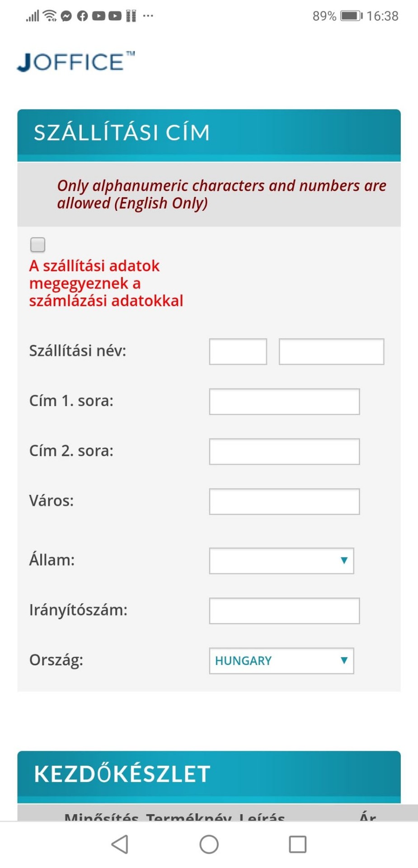Screen dimensions: 418x868
Task: Focus the second Szállítási név field
Action: (331, 351)
